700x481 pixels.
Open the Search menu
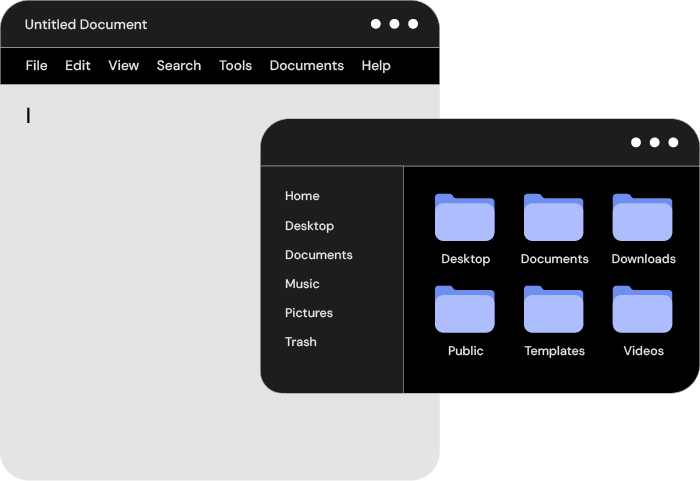(x=179, y=66)
